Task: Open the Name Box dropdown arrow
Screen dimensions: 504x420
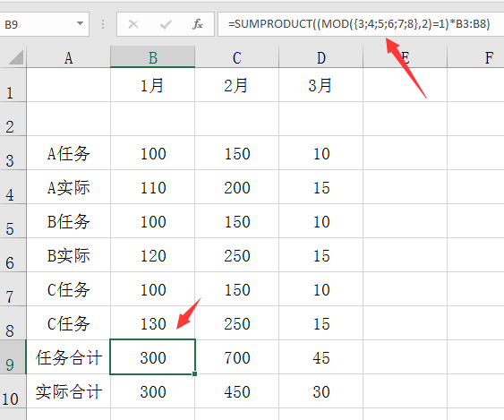Action: click(x=80, y=23)
